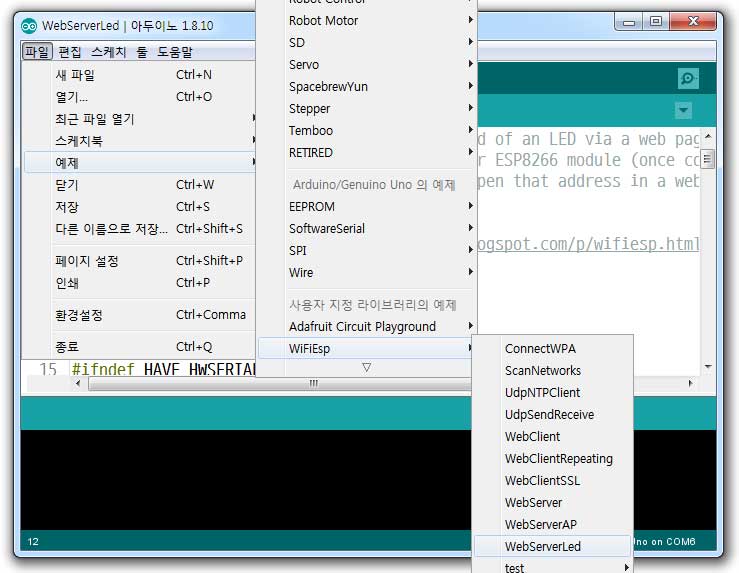The width and height of the screenshot is (739, 573).
Task: Click line number 12 in status bar
Action: coord(33,541)
